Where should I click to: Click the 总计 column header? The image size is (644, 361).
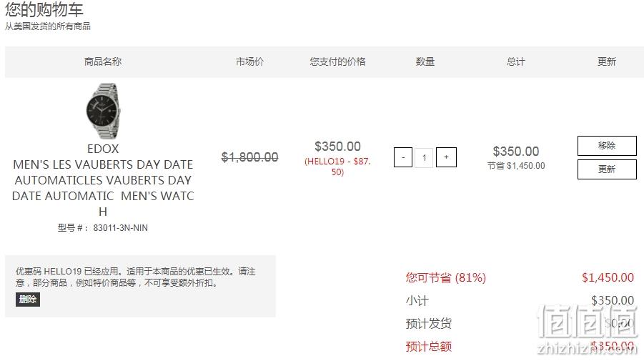[516, 61]
